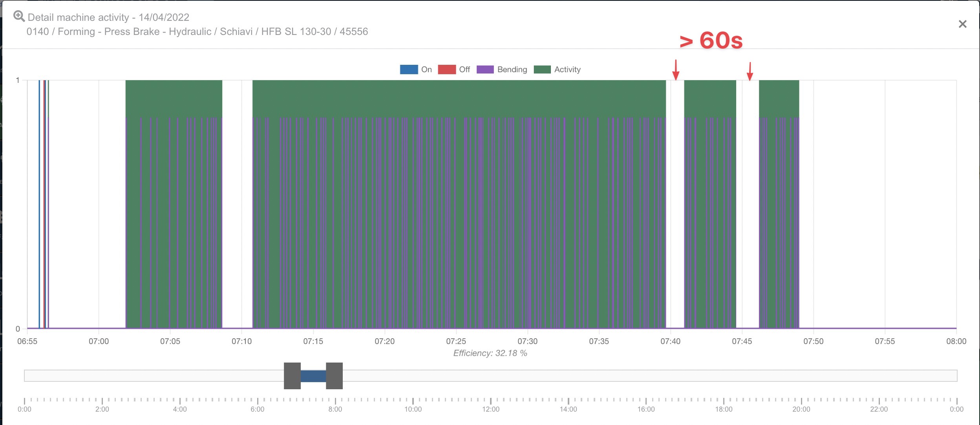Screen dimensions: 980x425
Task: Click the blue On line near 06:55
Action: click(39, 204)
